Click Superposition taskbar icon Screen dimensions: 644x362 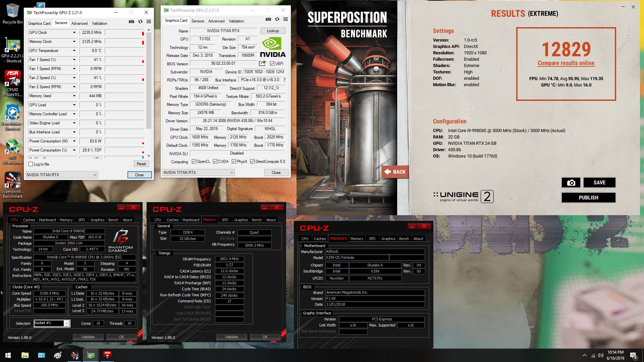pyautogui.click(x=74, y=355)
